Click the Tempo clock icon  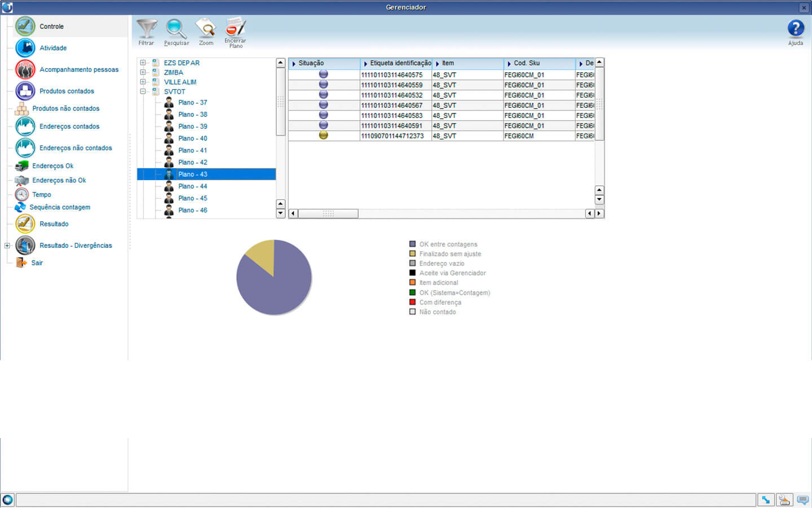point(21,194)
